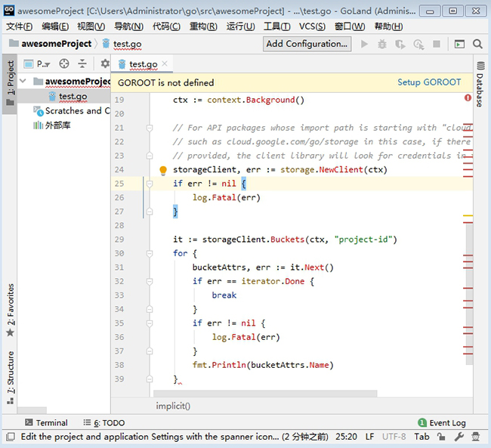Image resolution: width=491 pixels, height=448 pixels.
Task: Click the yellow lightbulb intention icon
Action: [163, 170]
